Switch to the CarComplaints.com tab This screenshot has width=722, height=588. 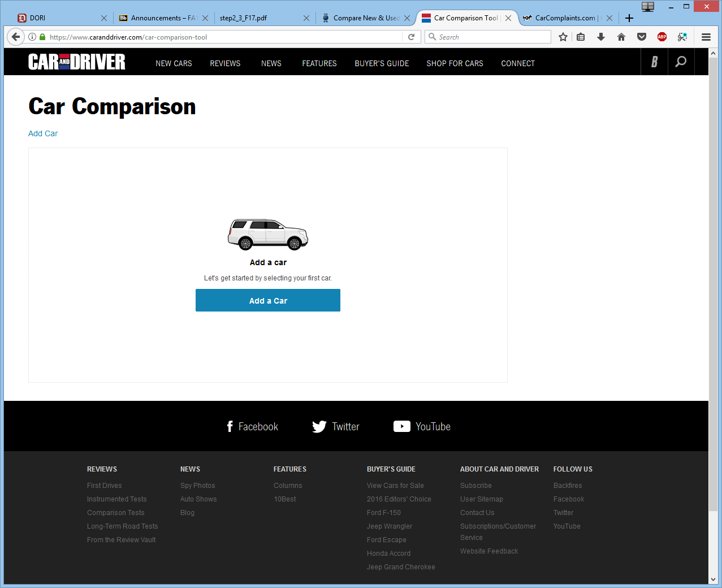click(x=568, y=18)
